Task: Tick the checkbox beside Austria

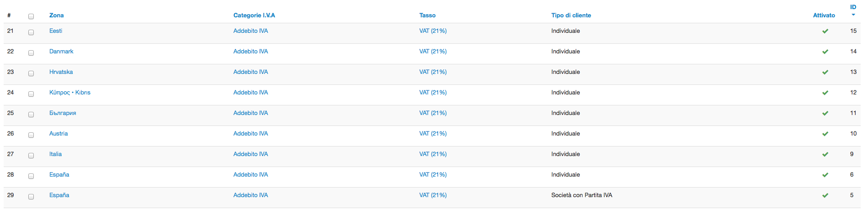Action: pos(31,135)
